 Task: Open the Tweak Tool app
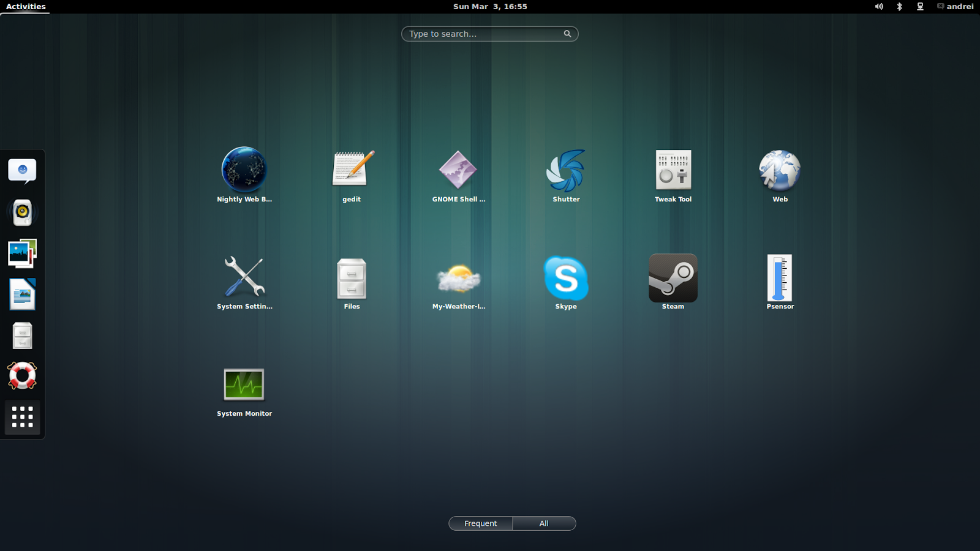(x=673, y=170)
